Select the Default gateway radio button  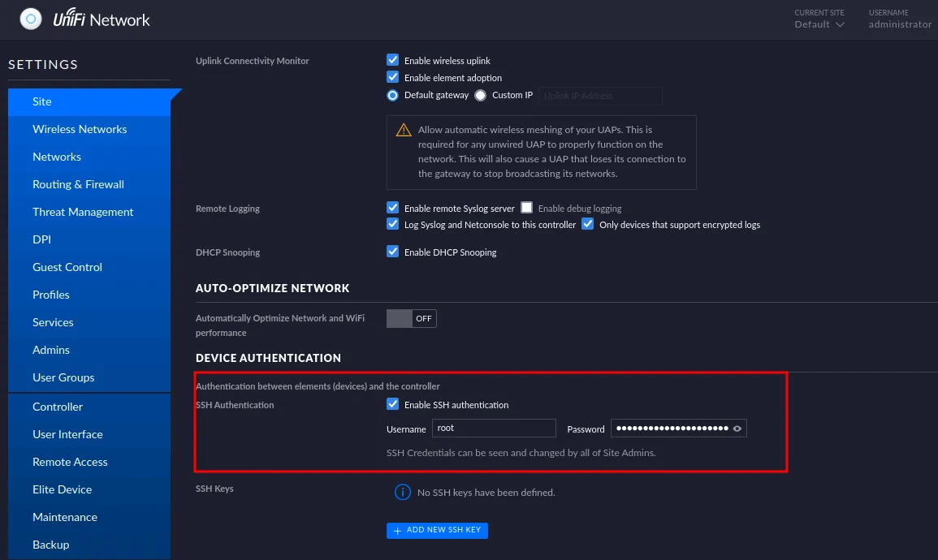pos(391,94)
